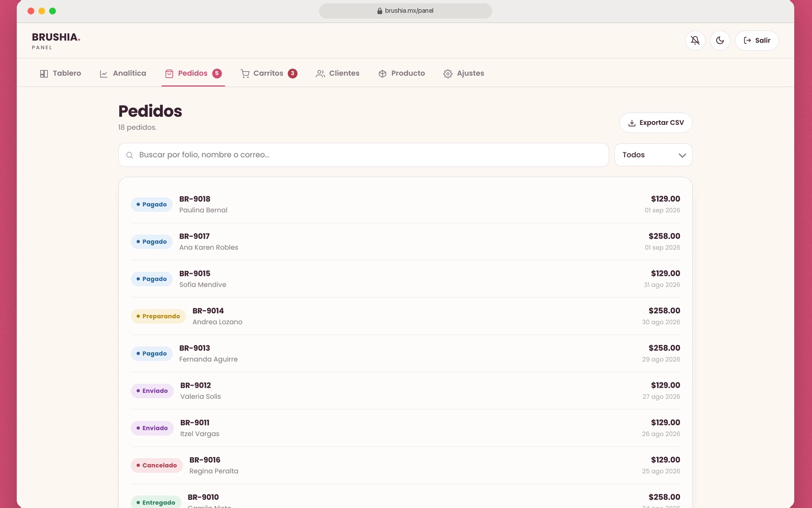Click the Pedidos count badge showing 5
812x508 pixels.
pos(217,73)
